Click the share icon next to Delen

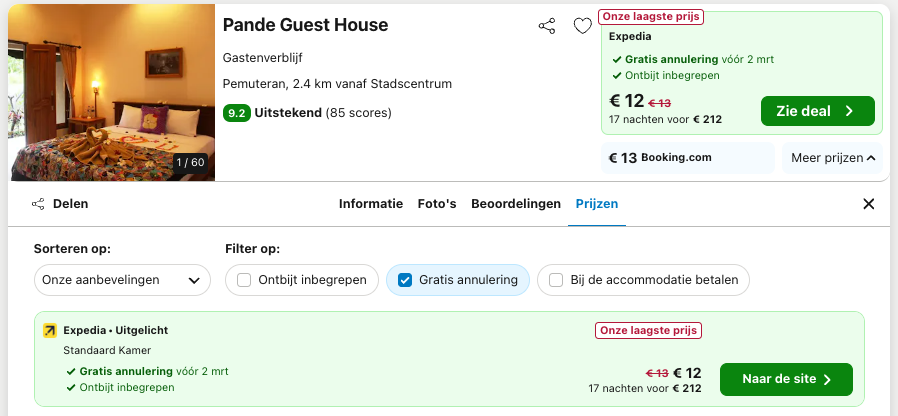tap(38, 204)
